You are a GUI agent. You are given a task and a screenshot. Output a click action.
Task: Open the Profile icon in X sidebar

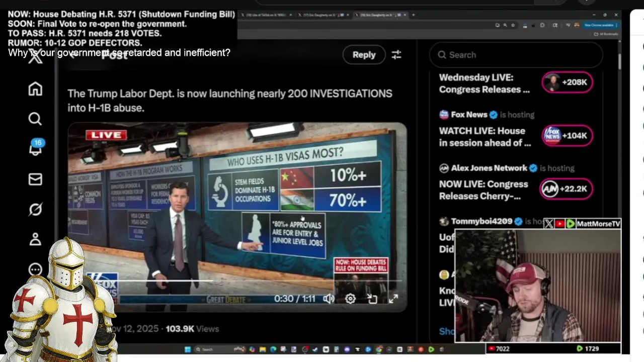[35, 239]
